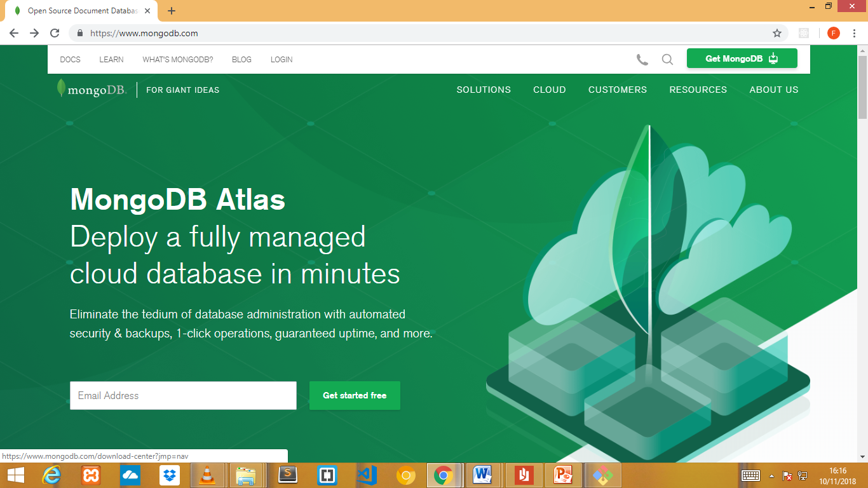Screen dimensions: 868x488
Task: Open Chrome's three-dot customization menu
Action: 855,32
